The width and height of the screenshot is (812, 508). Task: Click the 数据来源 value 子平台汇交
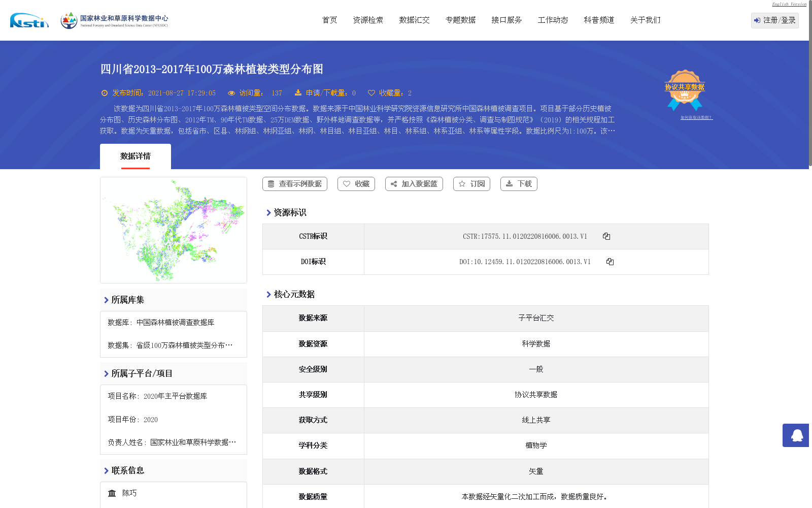click(536, 318)
